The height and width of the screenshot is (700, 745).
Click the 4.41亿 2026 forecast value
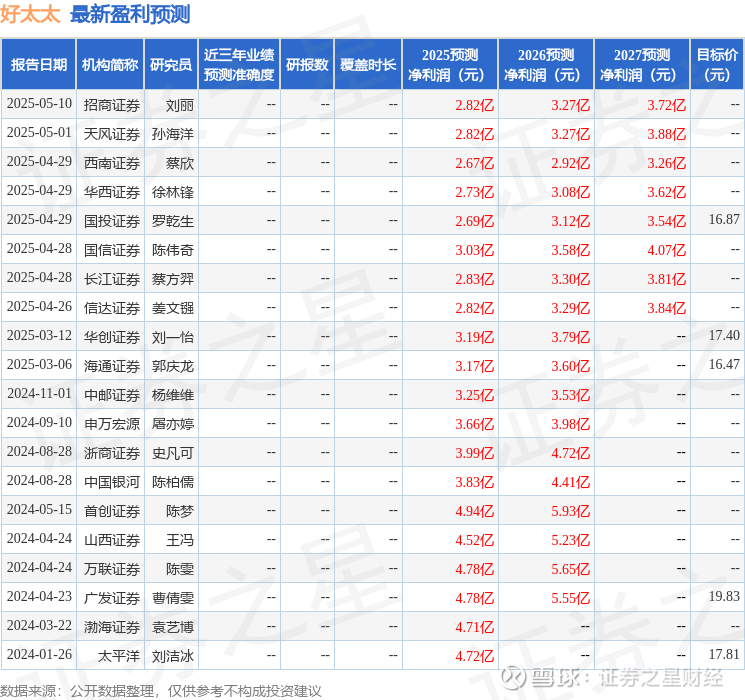(x=570, y=482)
